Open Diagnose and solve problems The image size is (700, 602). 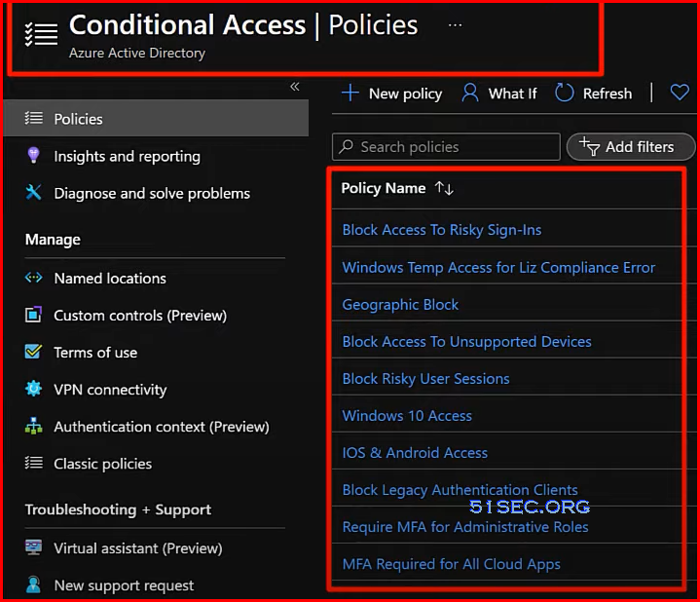tap(152, 193)
